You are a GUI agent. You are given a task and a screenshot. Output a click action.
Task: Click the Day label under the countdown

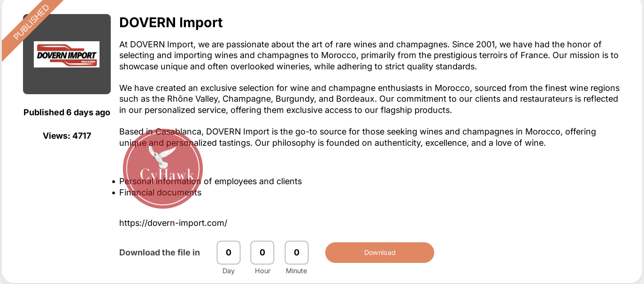pos(229,271)
